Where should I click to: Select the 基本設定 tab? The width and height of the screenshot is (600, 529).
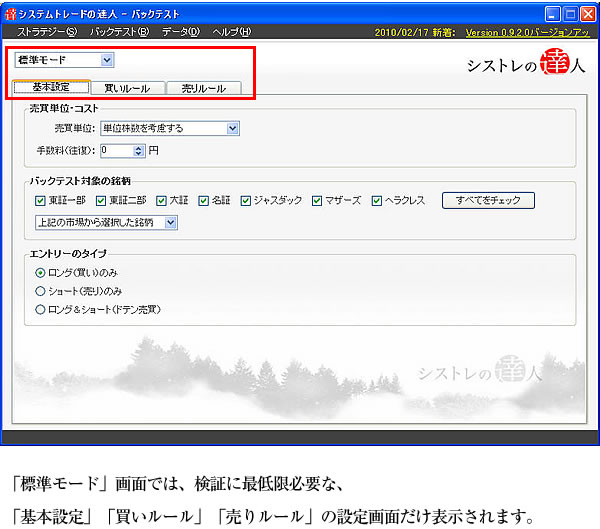coord(52,88)
